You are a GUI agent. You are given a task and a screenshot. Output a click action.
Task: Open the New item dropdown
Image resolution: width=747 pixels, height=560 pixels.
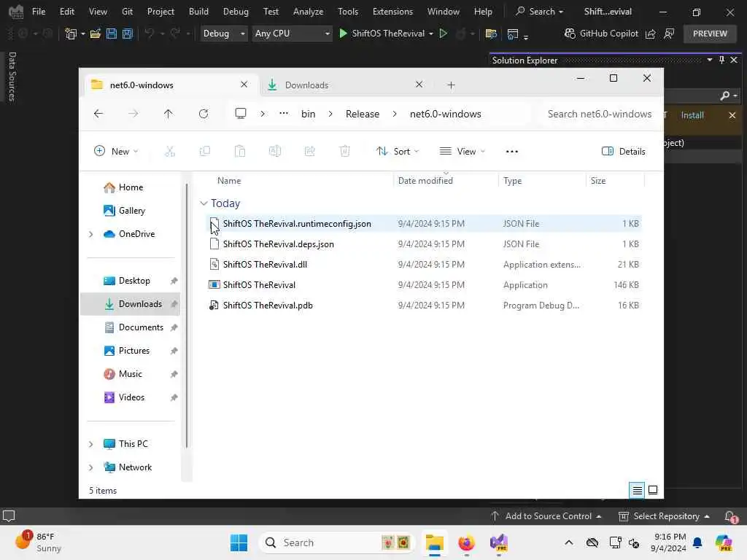click(x=116, y=152)
